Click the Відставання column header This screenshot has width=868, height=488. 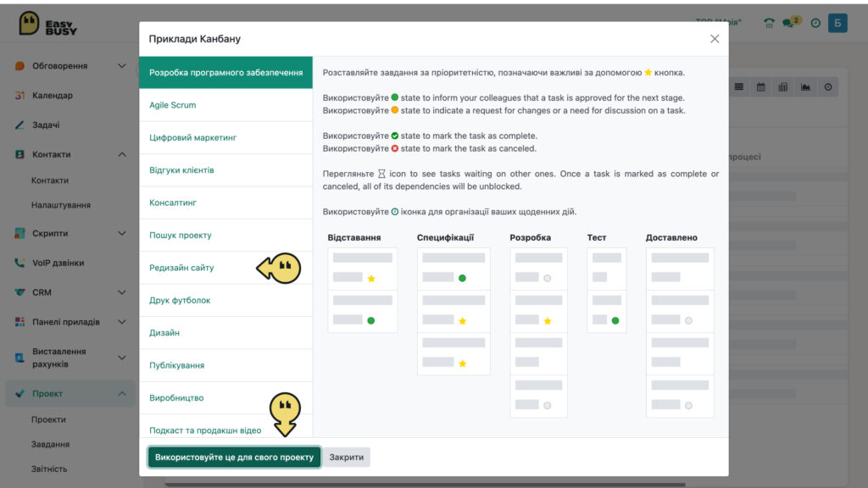[x=354, y=237]
